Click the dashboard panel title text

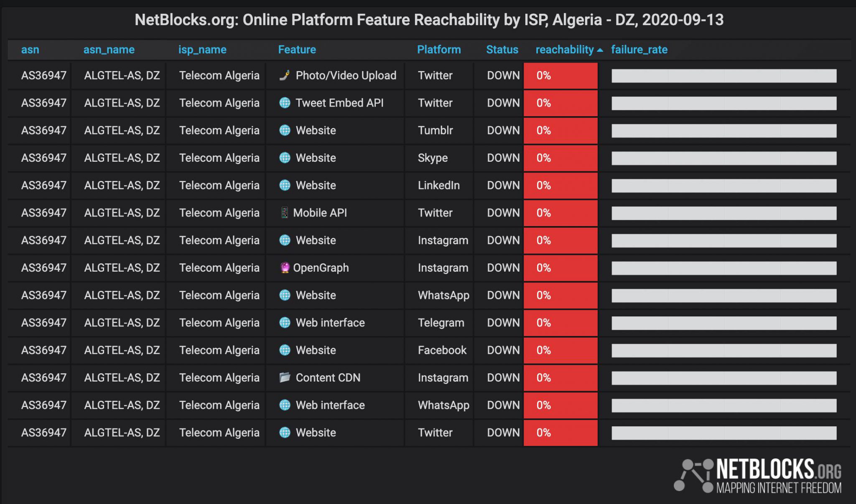click(x=429, y=20)
